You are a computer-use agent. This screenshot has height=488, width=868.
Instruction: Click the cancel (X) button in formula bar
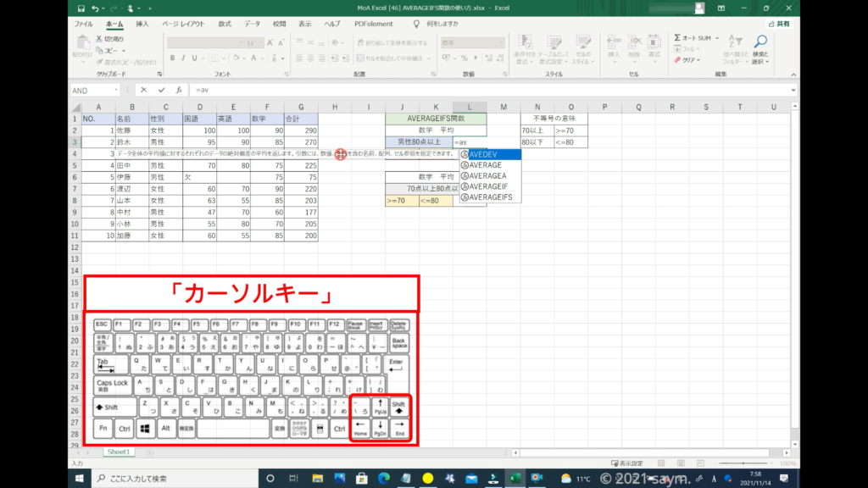click(x=144, y=90)
